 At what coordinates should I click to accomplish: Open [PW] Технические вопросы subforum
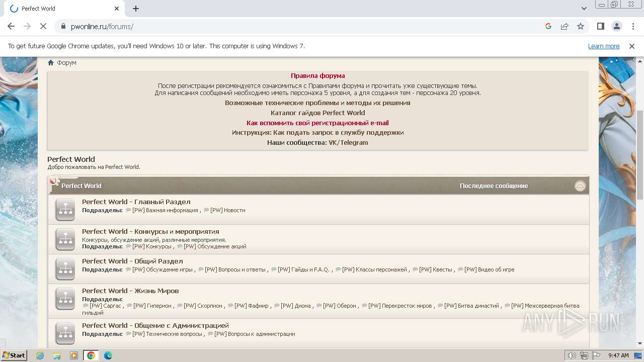pos(167,334)
